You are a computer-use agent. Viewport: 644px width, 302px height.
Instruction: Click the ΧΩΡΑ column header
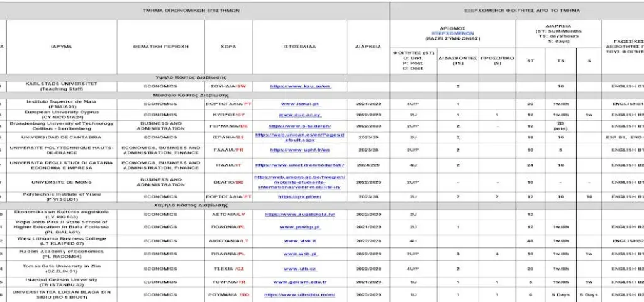click(x=228, y=47)
